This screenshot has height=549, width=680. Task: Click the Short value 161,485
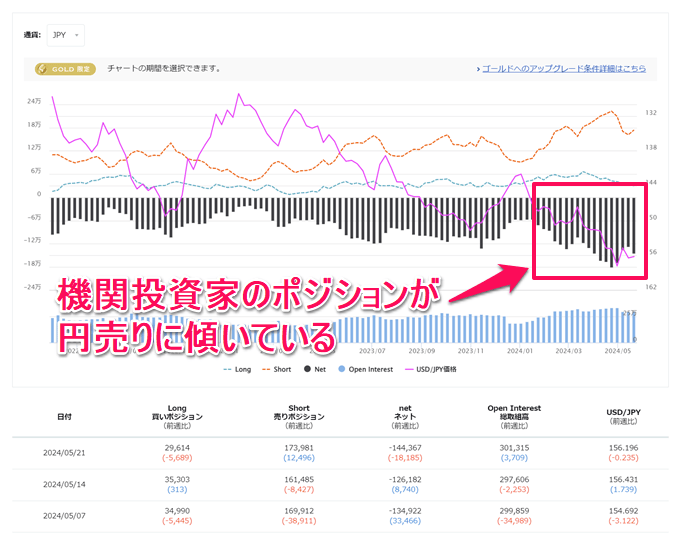[x=299, y=480]
